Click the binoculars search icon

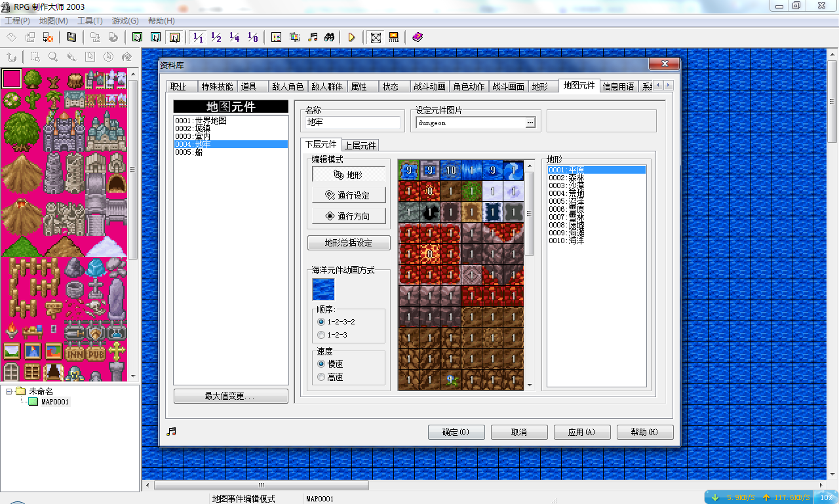tap(330, 37)
